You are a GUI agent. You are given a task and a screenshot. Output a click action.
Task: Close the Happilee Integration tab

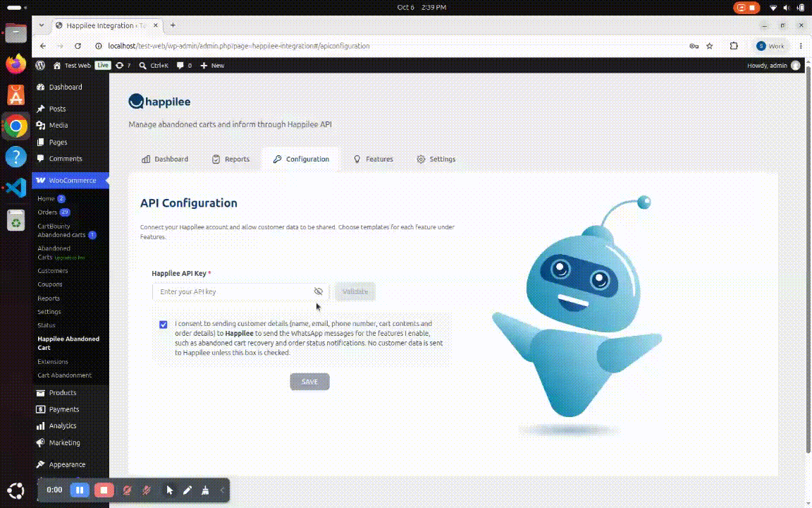pos(155,25)
